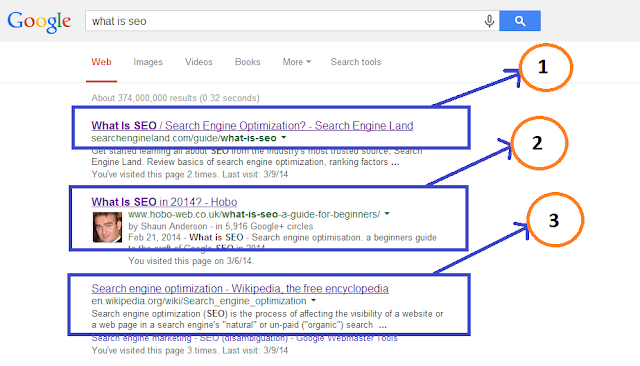This screenshot has width=640, height=366.
Task: Expand arrow next to hobo-web.co.uk URL
Action: click(x=387, y=213)
